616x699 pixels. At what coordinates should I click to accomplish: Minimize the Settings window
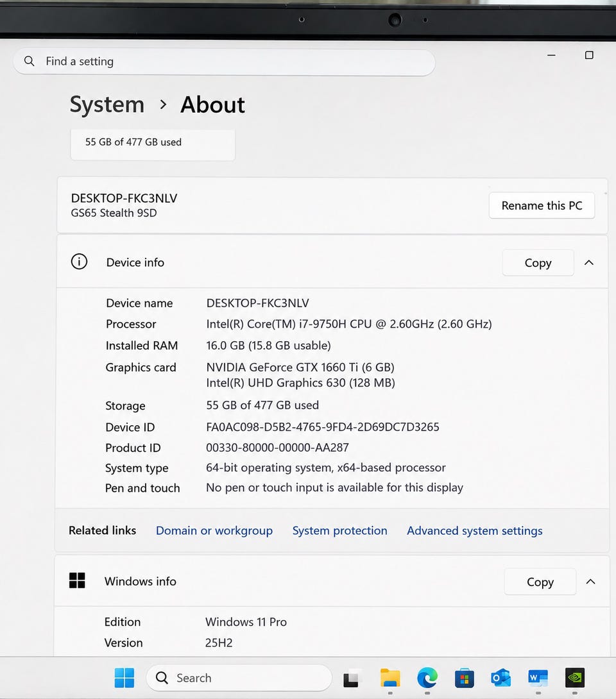click(551, 55)
